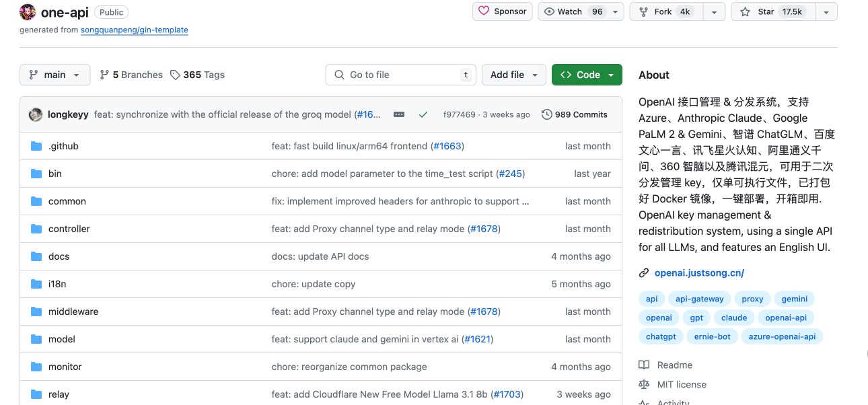Select the gpt topic tag
The image size is (868, 405).
[x=696, y=318]
